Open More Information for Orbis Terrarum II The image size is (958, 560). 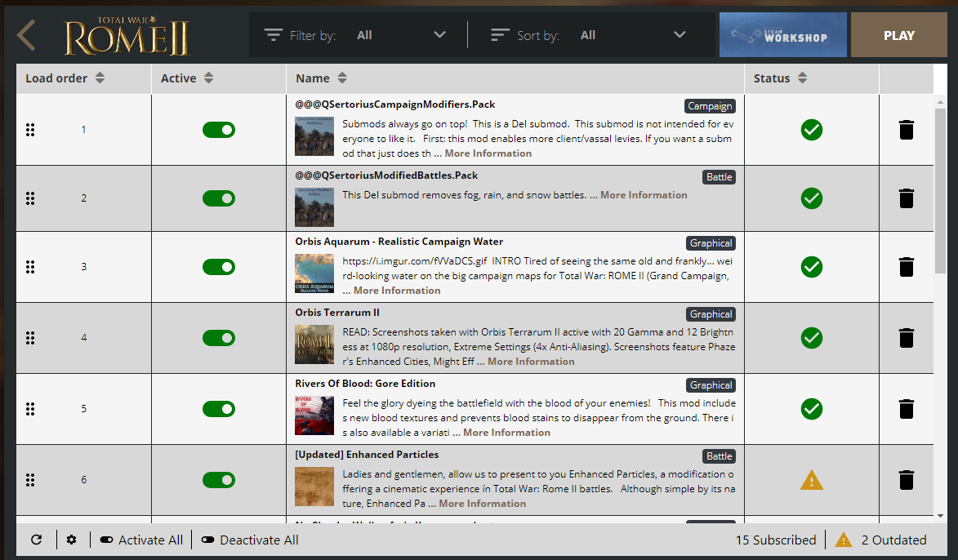(531, 362)
